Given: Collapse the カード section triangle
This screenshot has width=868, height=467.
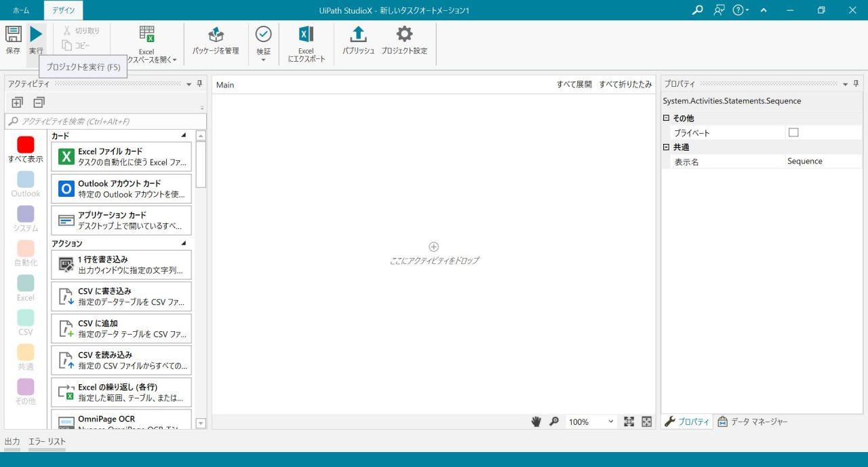Looking at the screenshot, I should (x=184, y=136).
